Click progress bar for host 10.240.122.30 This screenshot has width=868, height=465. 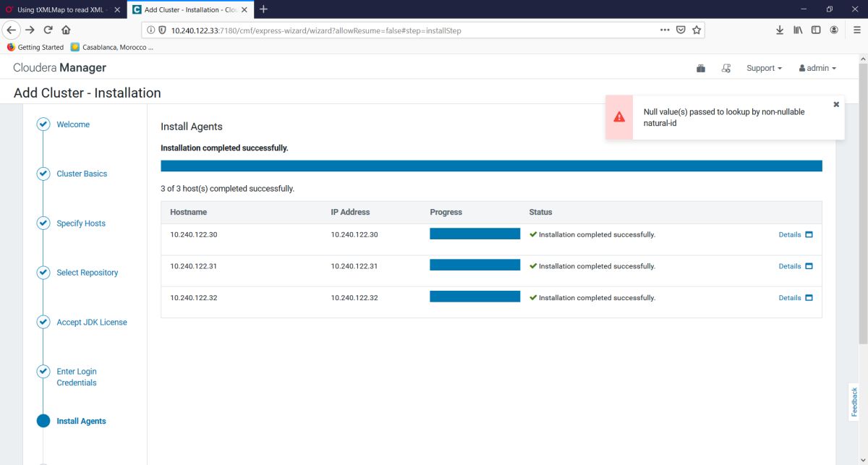[x=475, y=234]
